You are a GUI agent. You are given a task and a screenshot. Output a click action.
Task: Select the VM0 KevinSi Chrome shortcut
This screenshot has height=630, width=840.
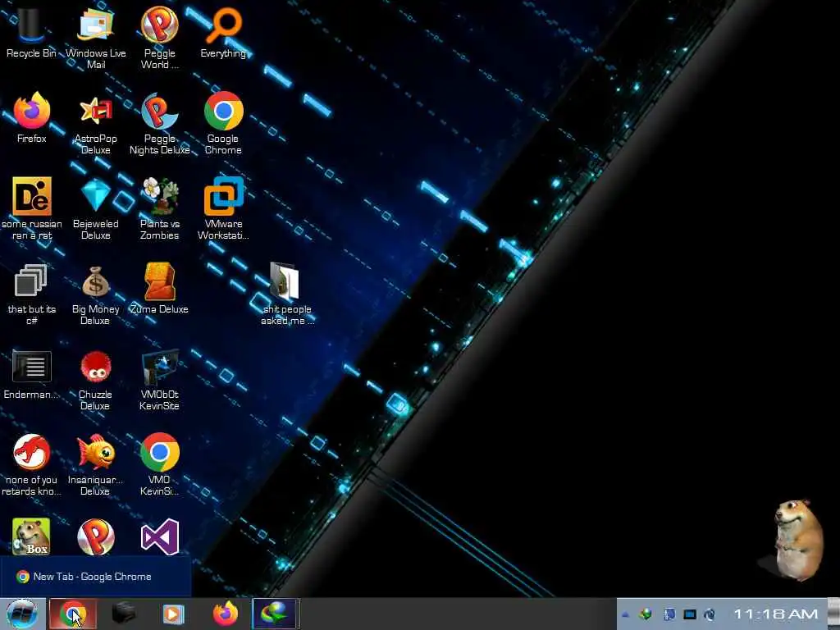[x=159, y=464]
